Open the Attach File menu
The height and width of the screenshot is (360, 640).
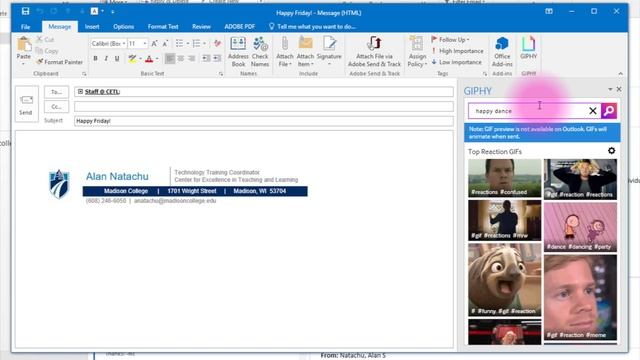tap(284, 52)
